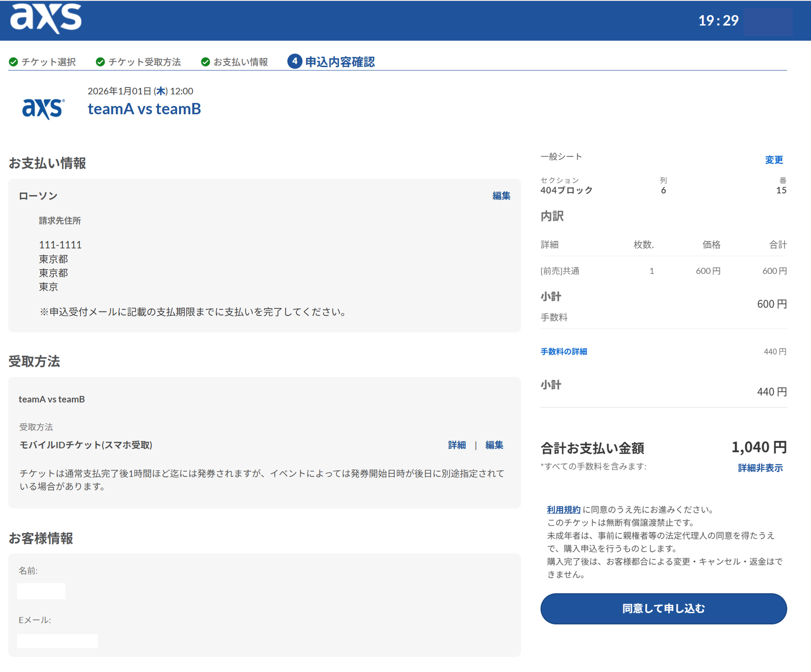811x672 pixels.
Task: Go to お支払い情報 step
Action: (x=241, y=62)
